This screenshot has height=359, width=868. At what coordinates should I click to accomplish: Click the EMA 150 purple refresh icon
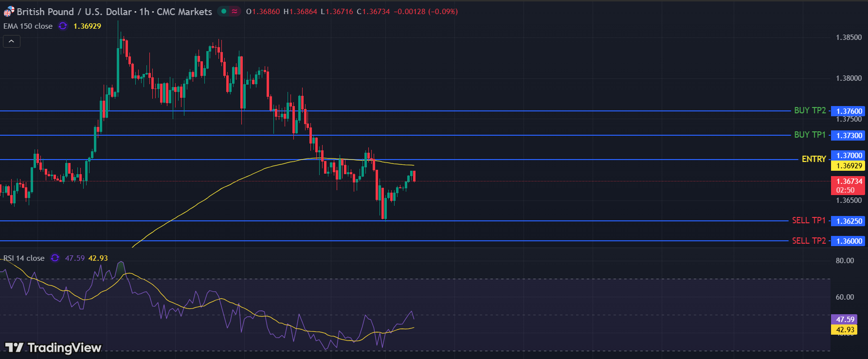tap(63, 26)
